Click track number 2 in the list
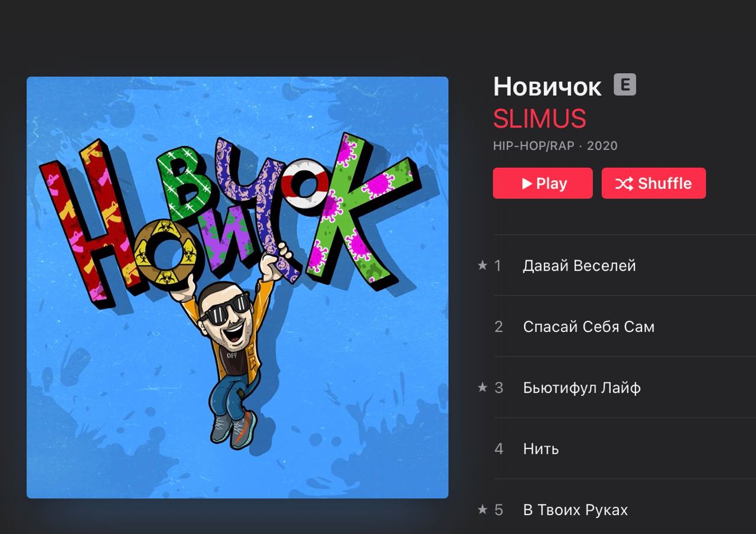Image resolution: width=756 pixels, height=534 pixels. coord(498,327)
